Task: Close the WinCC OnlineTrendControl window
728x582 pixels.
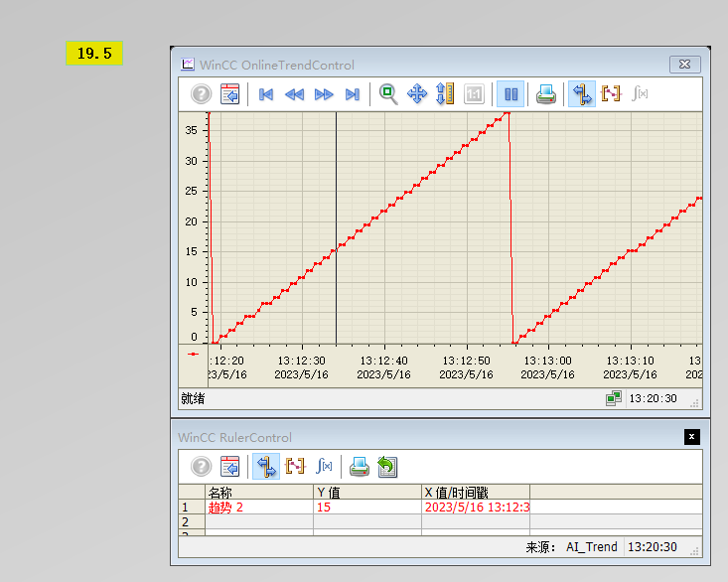Action: pyautogui.click(x=685, y=64)
